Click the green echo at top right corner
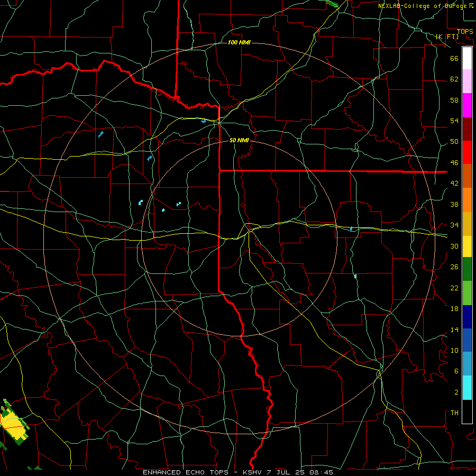Screen dimensions: 476x476 [x=332, y=3]
